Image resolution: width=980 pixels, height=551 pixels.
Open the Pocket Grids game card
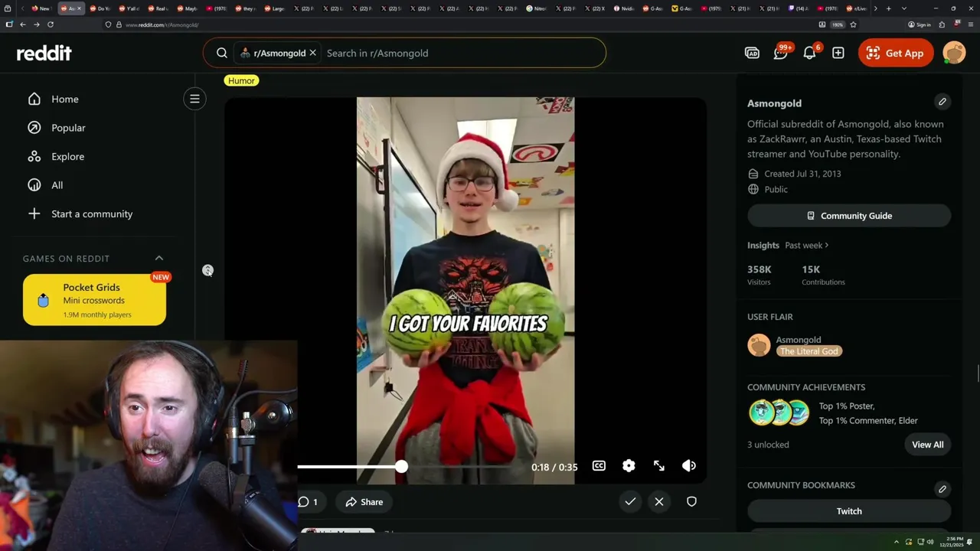(94, 300)
